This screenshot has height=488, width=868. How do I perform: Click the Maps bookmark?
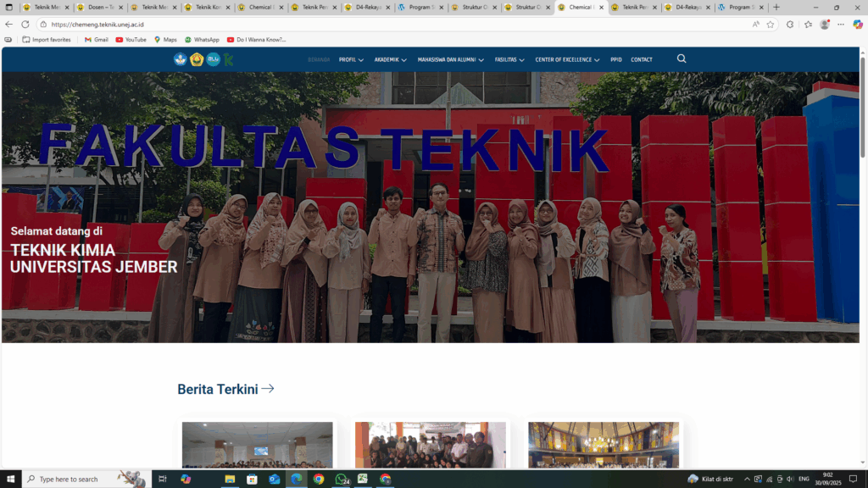click(165, 40)
